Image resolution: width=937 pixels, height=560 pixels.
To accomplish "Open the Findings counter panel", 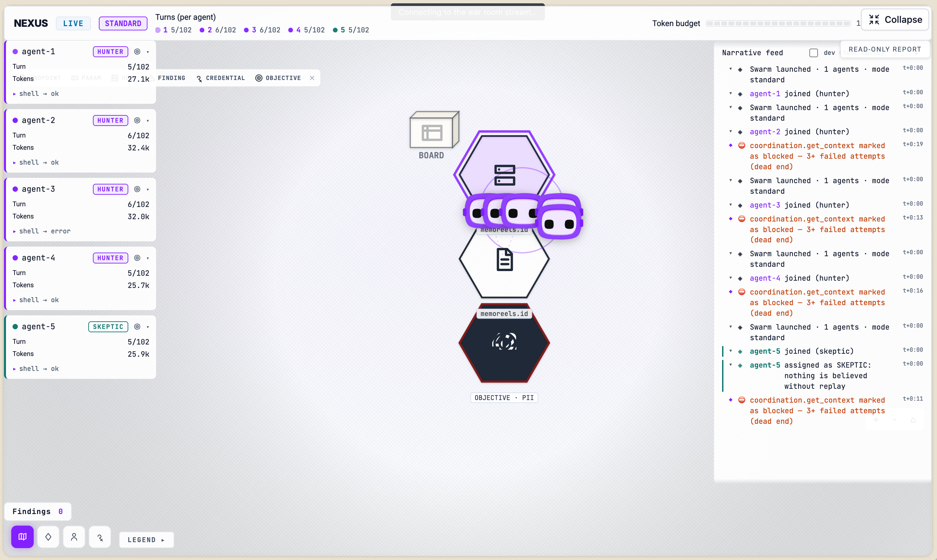I will pyautogui.click(x=38, y=511).
